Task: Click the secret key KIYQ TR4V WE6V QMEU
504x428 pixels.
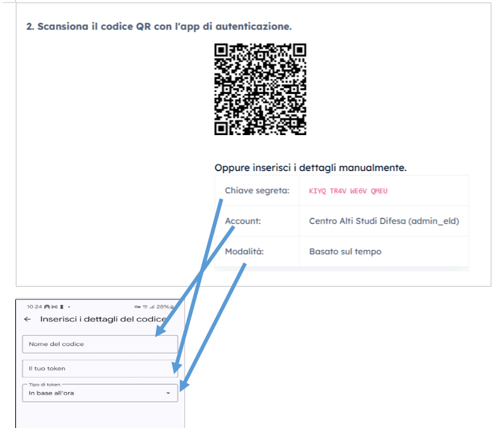Action: pos(348,191)
